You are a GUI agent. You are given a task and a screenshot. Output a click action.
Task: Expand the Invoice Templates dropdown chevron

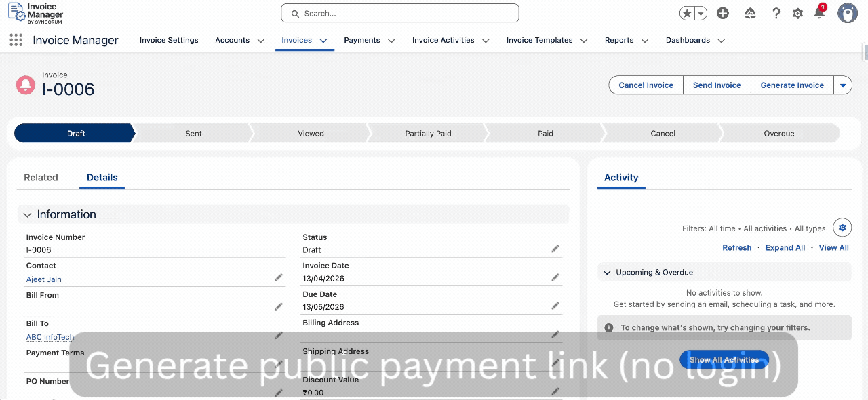584,41
